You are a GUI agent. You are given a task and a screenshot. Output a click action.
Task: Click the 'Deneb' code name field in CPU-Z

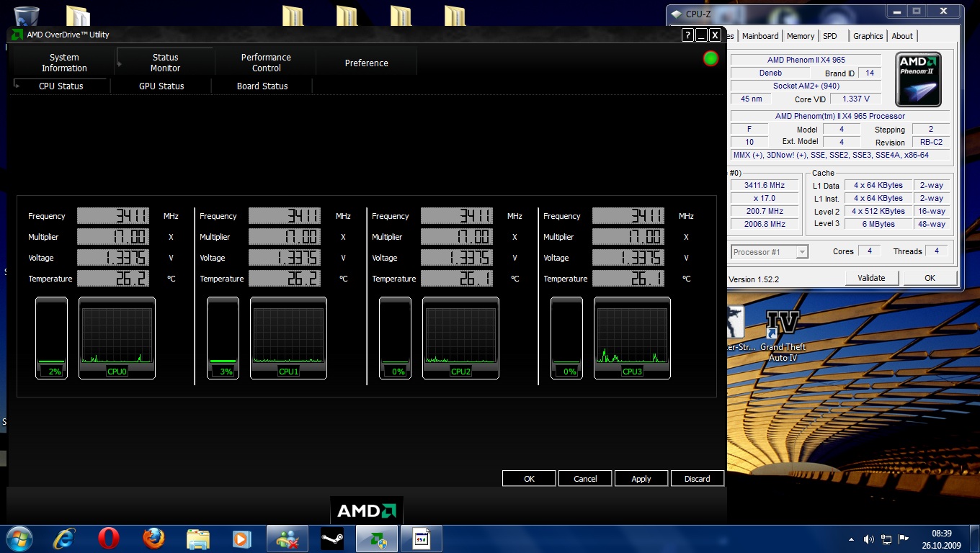pyautogui.click(x=770, y=73)
